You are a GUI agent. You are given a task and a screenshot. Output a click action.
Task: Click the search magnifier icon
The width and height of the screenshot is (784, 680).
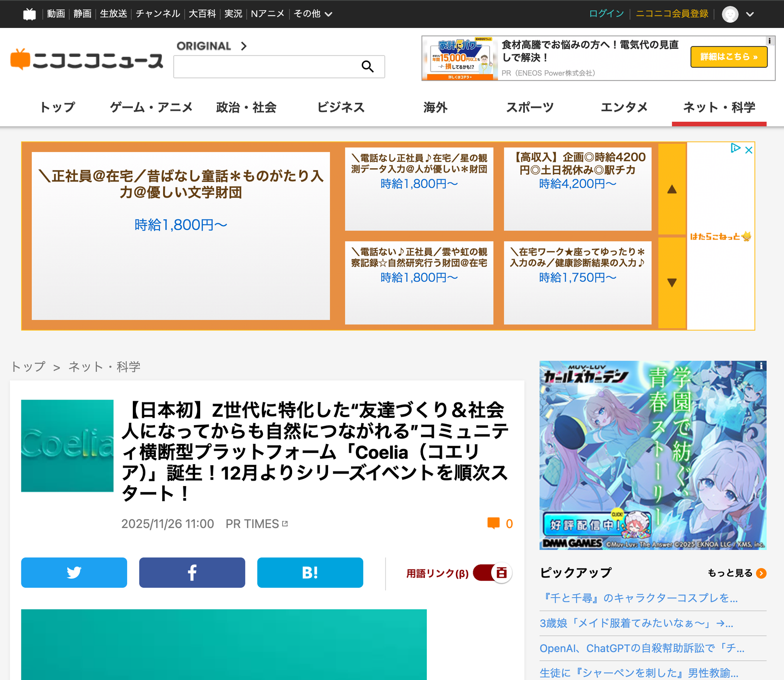pos(367,67)
